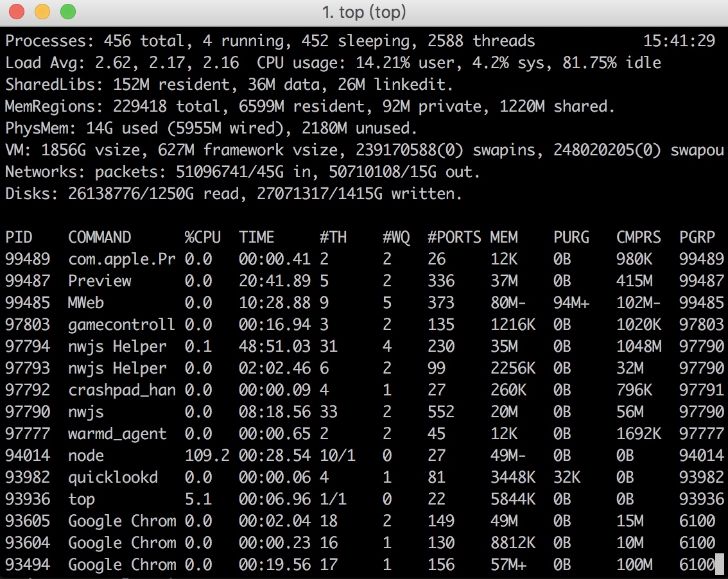Click the Preview process name
Screen dimensions: 728x579
pyautogui.click(x=100, y=281)
